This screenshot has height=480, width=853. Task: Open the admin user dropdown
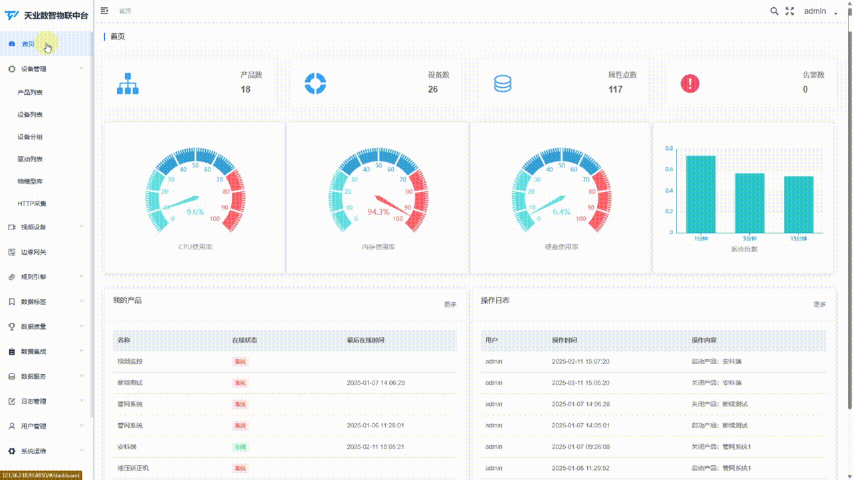820,11
